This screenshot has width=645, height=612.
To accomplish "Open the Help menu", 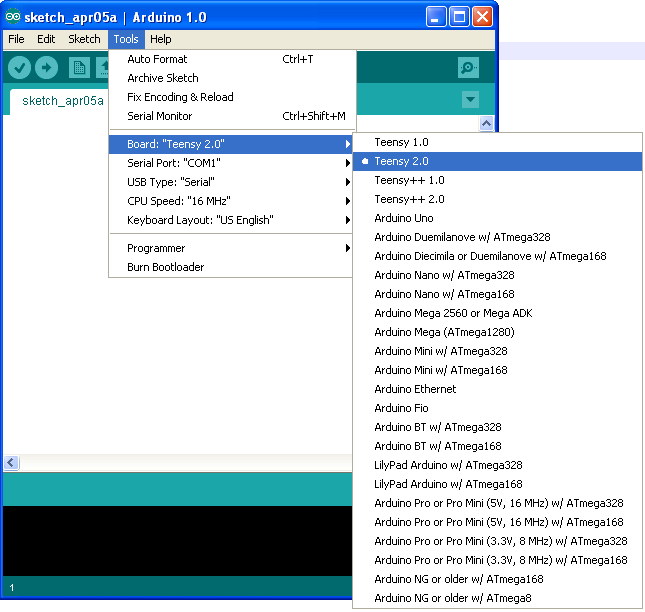I will pyautogui.click(x=160, y=39).
